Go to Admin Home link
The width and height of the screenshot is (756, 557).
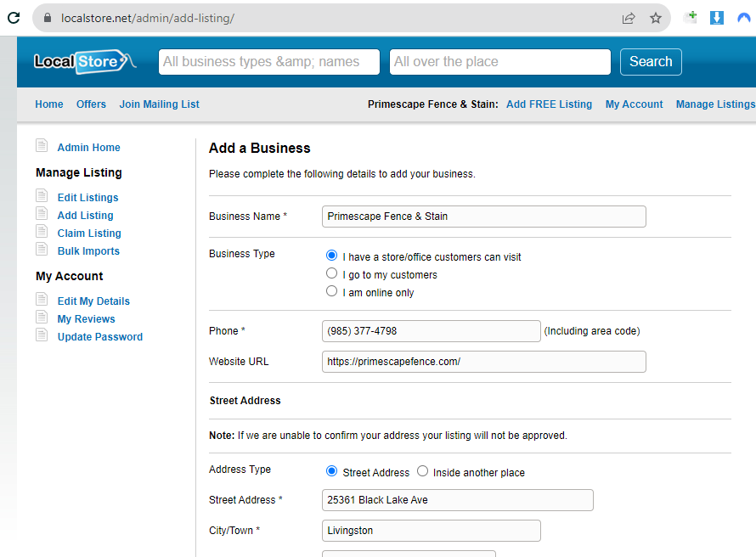coord(88,148)
